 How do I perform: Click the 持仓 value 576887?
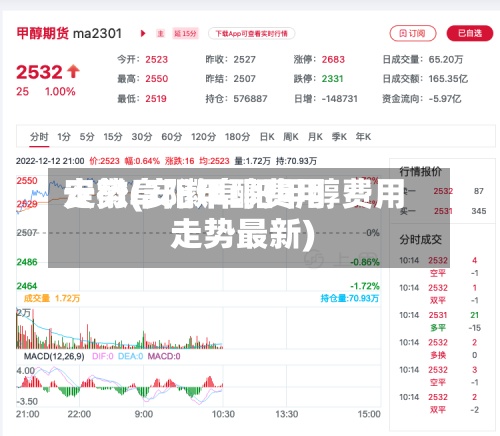click(x=250, y=99)
